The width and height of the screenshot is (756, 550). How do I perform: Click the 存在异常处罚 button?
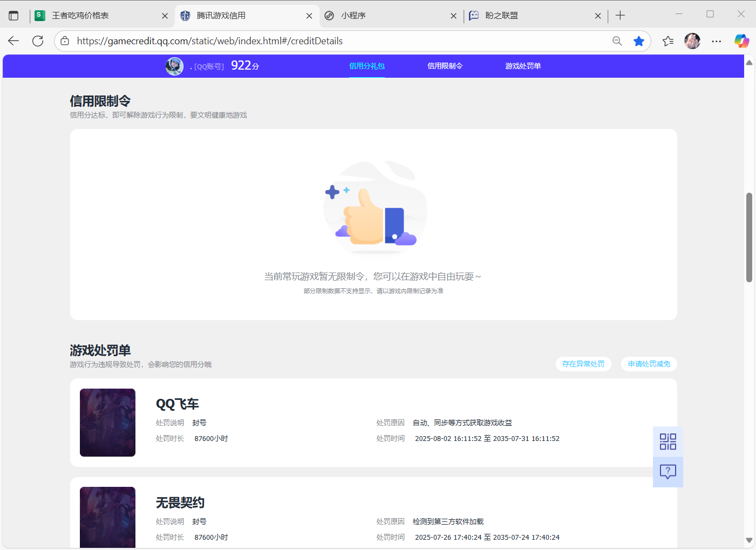click(583, 364)
